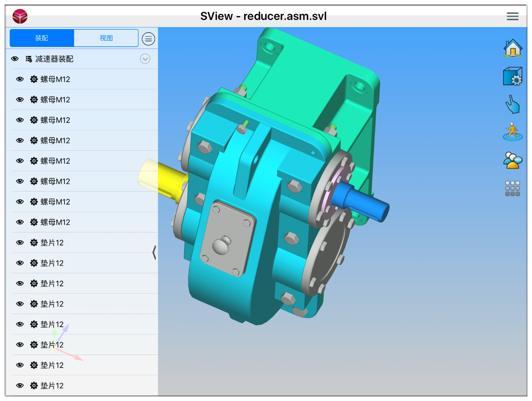Toggle visibility of the second 垫片12

pyautogui.click(x=20, y=263)
